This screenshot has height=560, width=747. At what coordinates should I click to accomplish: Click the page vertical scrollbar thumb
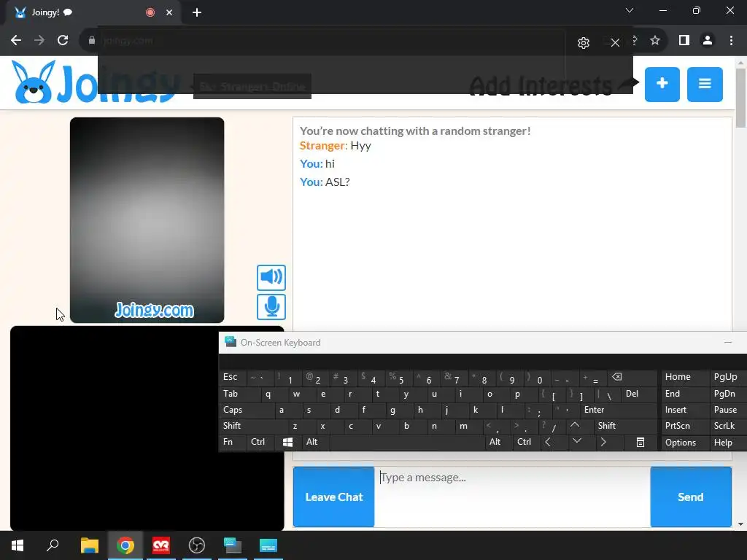[740, 98]
